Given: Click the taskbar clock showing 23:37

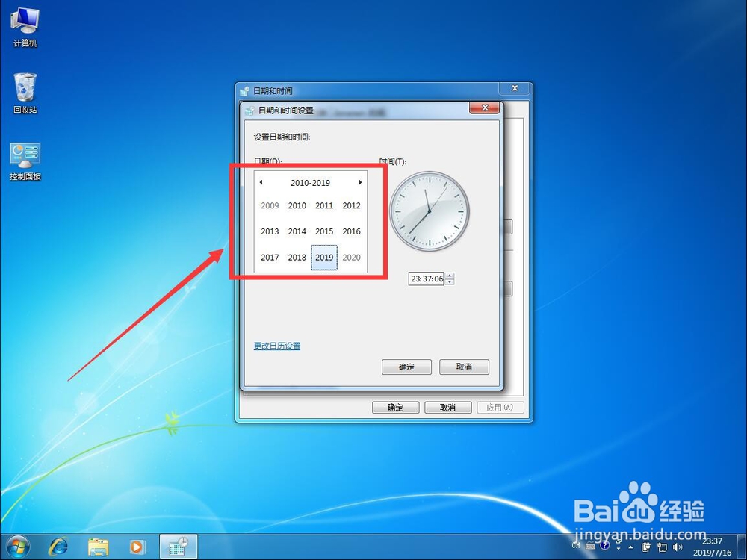Looking at the screenshot, I should click(712, 547).
